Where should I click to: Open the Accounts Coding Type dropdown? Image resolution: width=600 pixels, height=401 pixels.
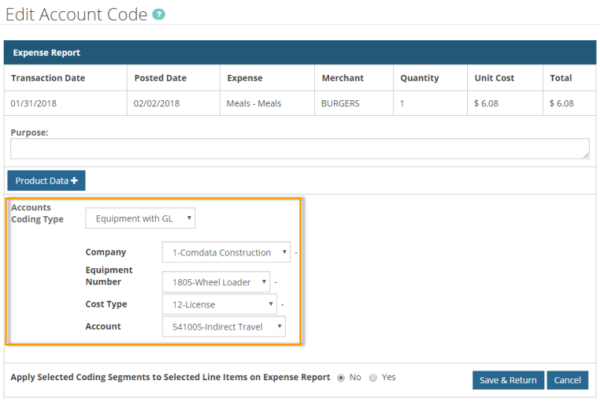140,218
